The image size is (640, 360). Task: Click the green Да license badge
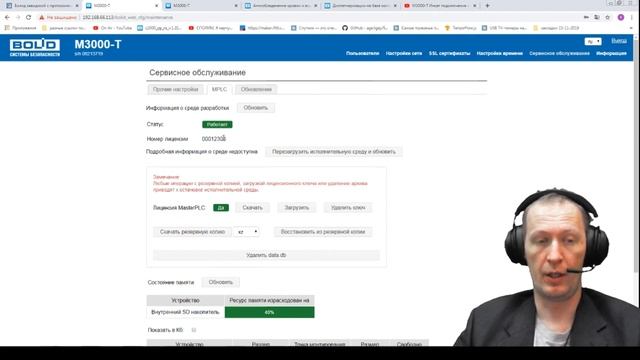[221, 208]
